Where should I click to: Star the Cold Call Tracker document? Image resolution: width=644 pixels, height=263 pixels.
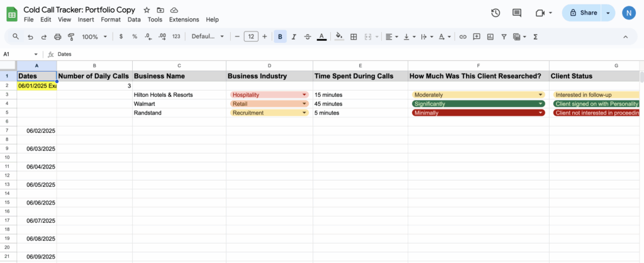(147, 10)
